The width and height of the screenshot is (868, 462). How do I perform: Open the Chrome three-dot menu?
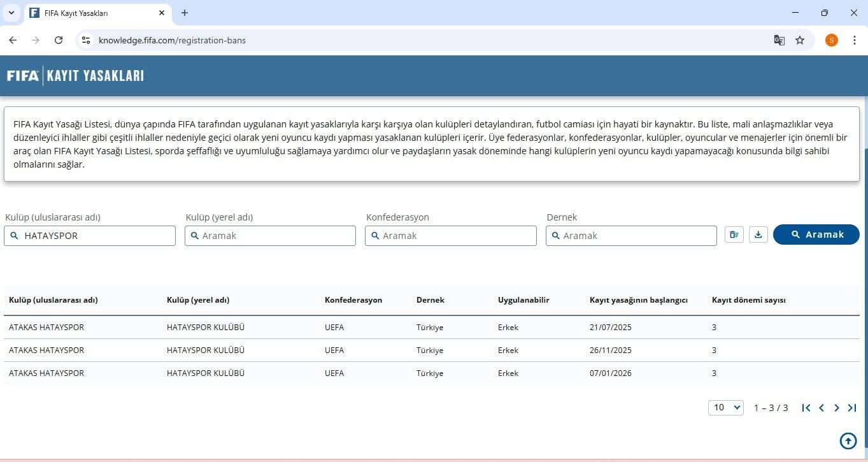point(855,40)
